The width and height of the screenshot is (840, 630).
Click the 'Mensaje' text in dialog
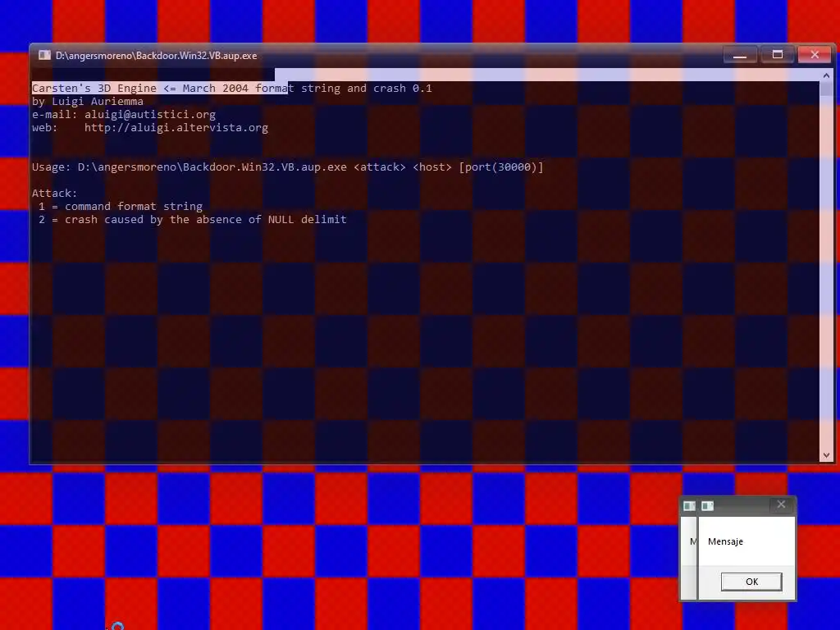click(x=725, y=541)
